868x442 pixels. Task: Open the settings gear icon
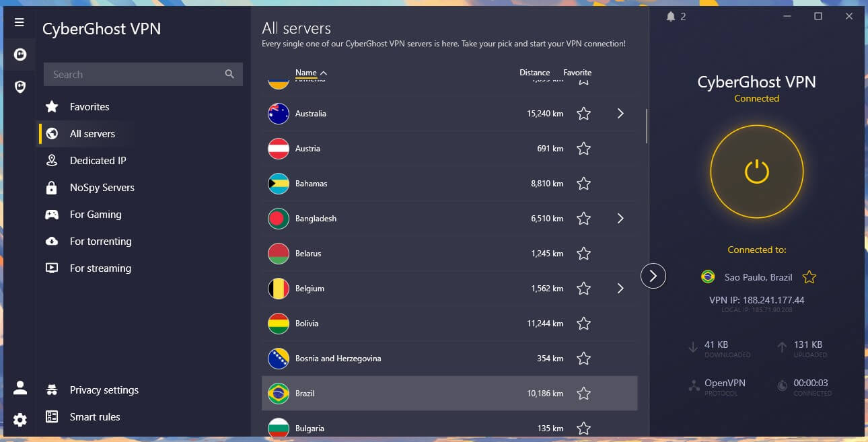point(20,420)
